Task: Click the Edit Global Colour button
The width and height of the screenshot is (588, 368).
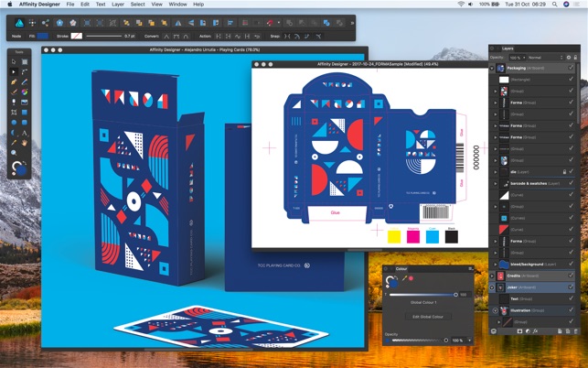Action: coord(428,317)
